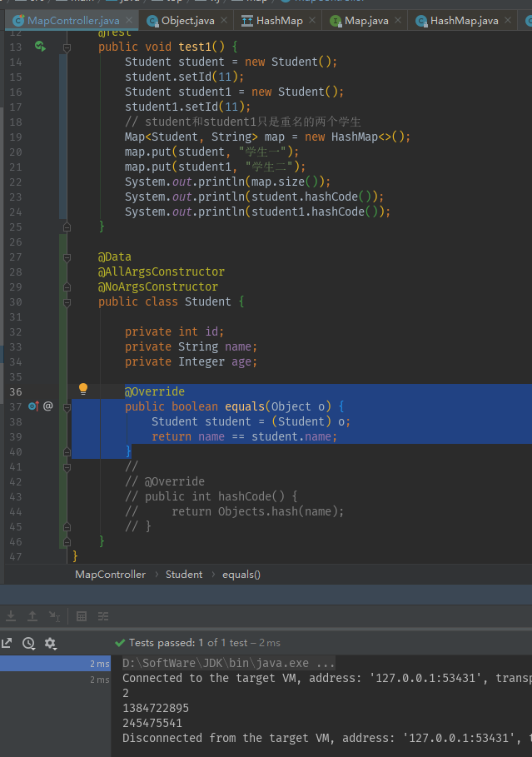Close the HashMap.java tab
Image resolution: width=532 pixels, height=757 pixels.
(508, 20)
